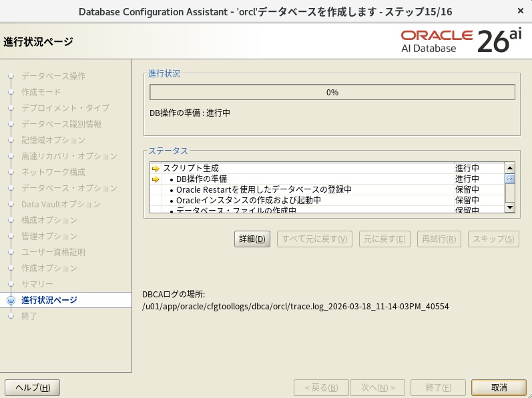Viewport: 532px width, 398px height.
Task: Click the arrow icon beside DB操作の準備
Action: tap(156, 179)
